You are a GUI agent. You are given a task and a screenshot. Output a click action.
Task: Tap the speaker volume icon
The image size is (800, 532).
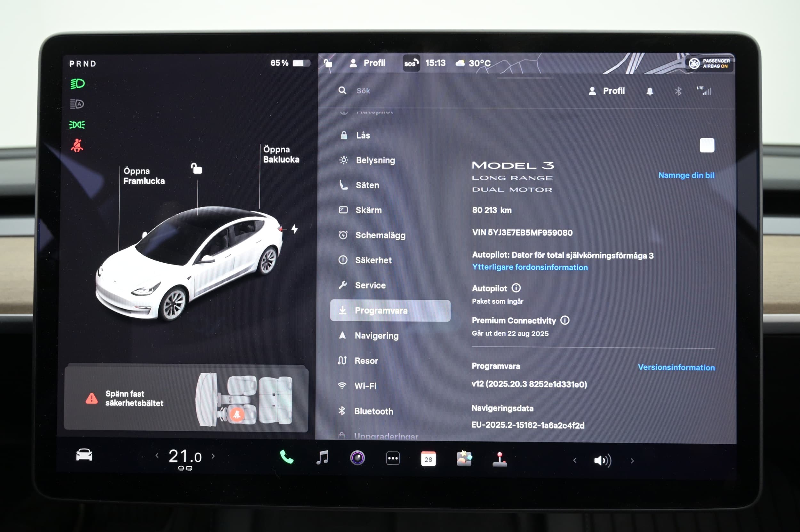click(603, 460)
